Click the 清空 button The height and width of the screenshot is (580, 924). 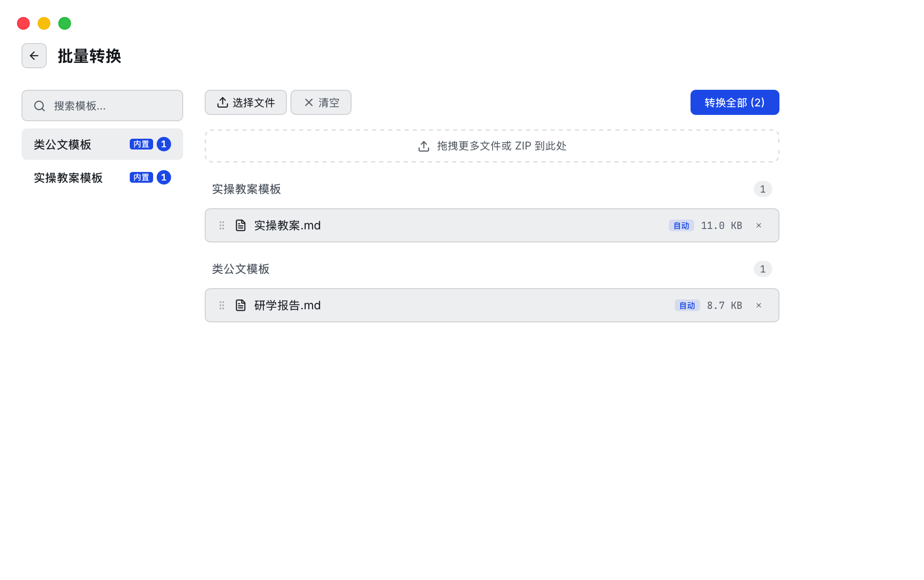[321, 102]
